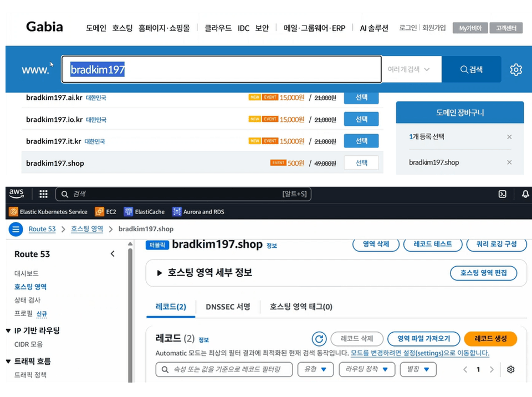
Task: Switch to the DNSSEC 서명 tab
Action: 228,307
